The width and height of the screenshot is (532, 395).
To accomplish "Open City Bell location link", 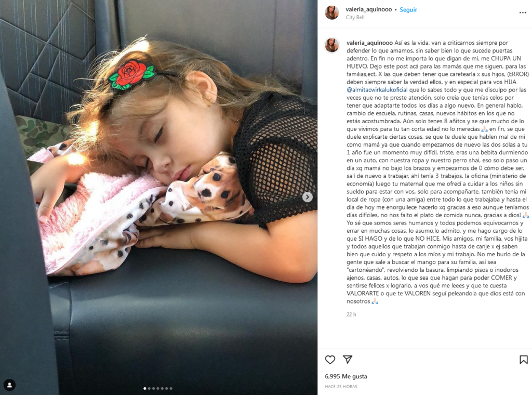I will 355,17.
